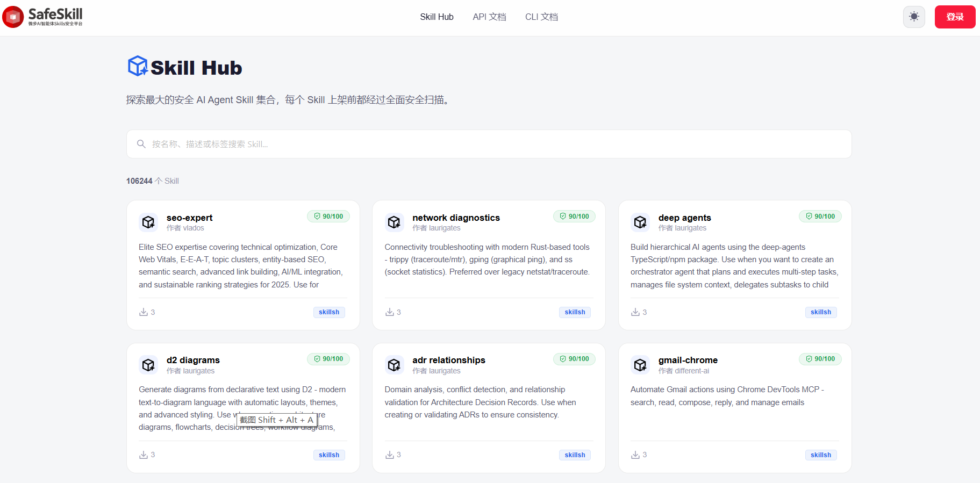Click download icon on seo-expert card
The width and height of the screenshot is (980, 483).
pyautogui.click(x=144, y=312)
